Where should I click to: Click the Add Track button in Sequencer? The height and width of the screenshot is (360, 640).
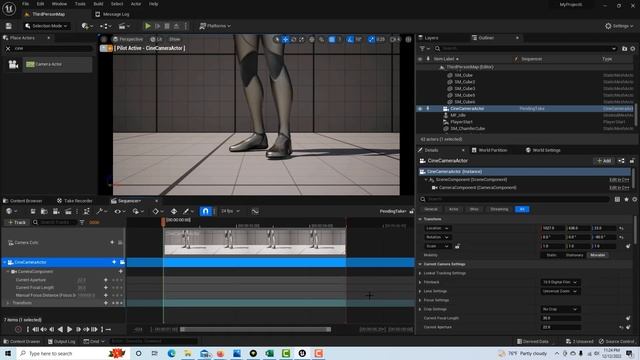coord(17,222)
